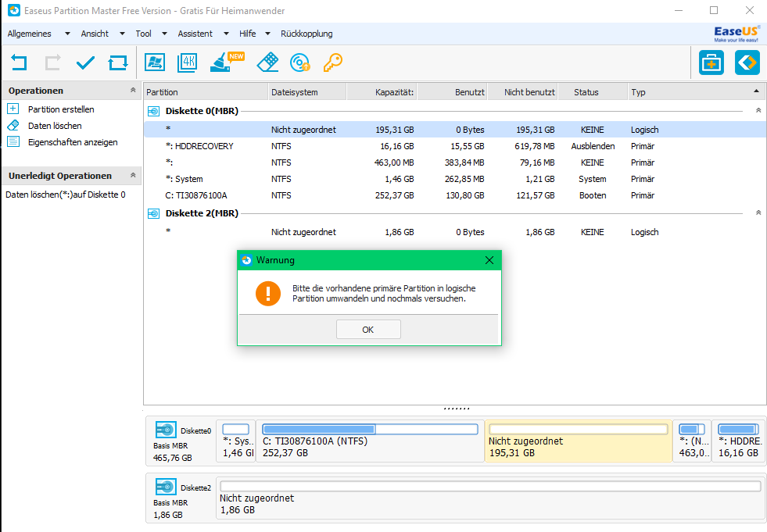Open the 4K alignment tool icon
Viewport: 767px width, 532px height.
[188, 62]
